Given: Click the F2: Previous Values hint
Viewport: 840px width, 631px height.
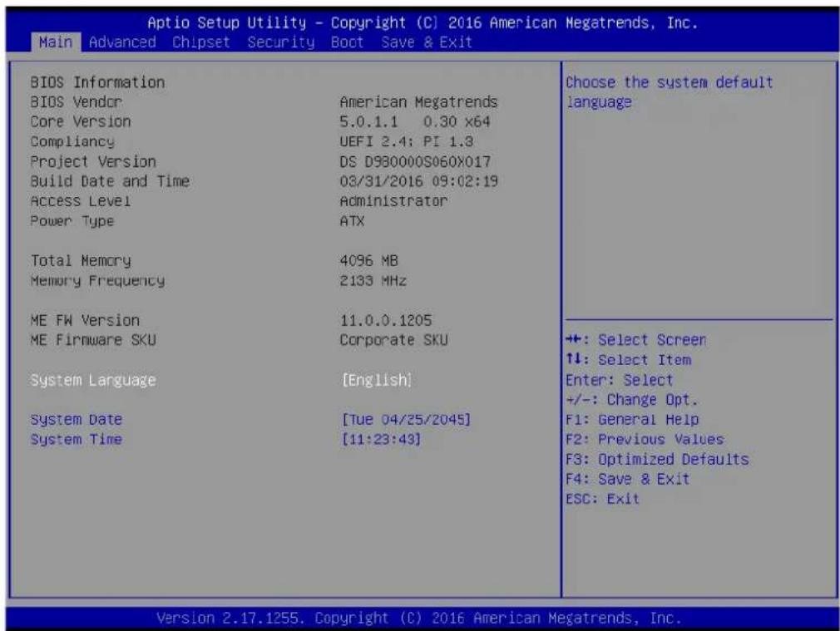Looking at the screenshot, I should [x=645, y=439].
